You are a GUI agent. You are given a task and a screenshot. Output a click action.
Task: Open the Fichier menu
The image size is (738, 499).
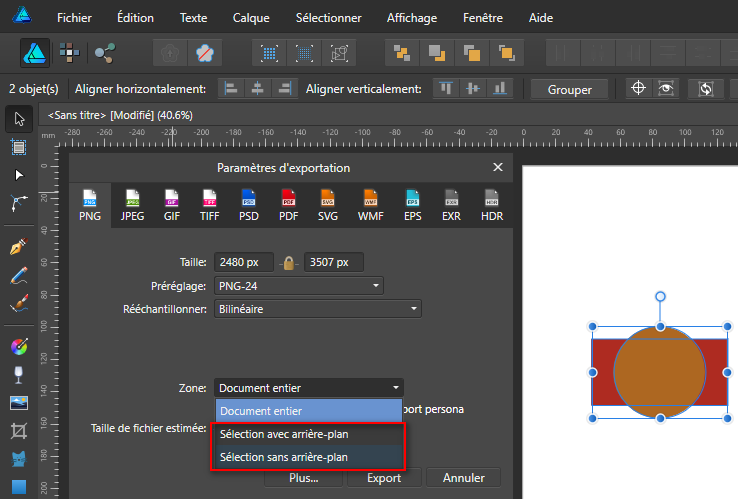tap(74, 18)
